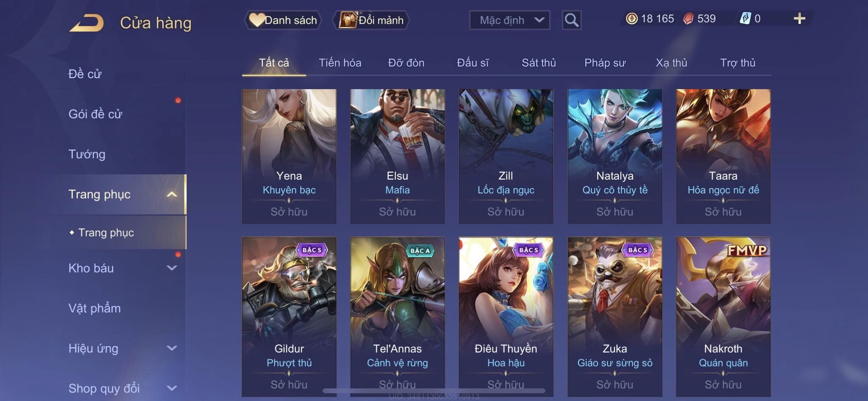Viewport: 868px width, 401px height.
Task: Select the Nakroth Quán quân FMVP skin
Action: pos(723,317)
